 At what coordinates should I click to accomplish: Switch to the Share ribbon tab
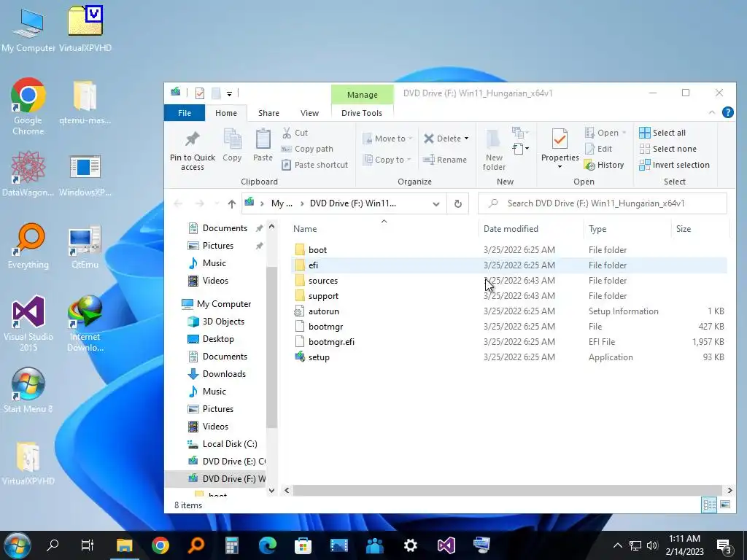(x=268, y=113)
